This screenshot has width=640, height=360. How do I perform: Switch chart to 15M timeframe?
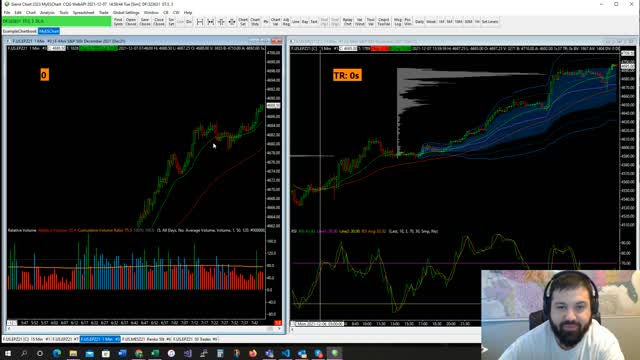pyautogui.click(x=458, y=22)
